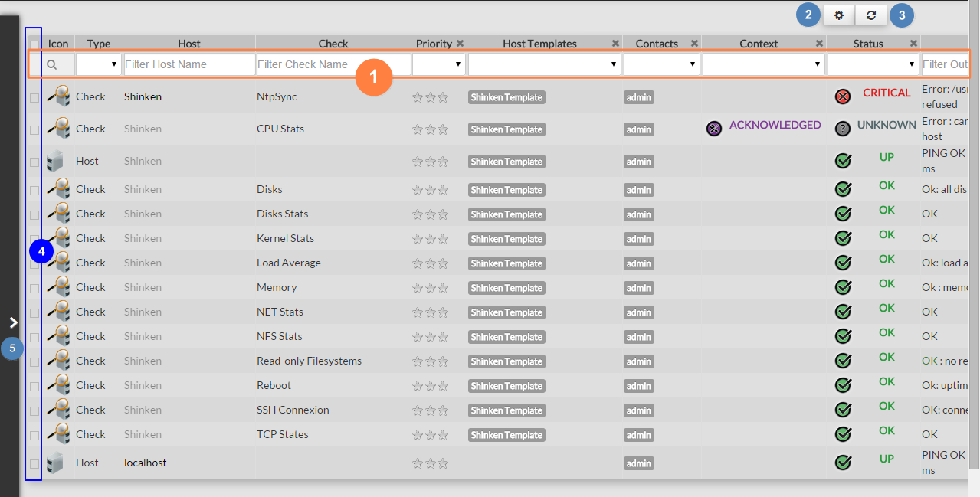Click the ACKNOWLEDGED context label
This screenshot has width=980, height=497.
[x=775, y=125]
